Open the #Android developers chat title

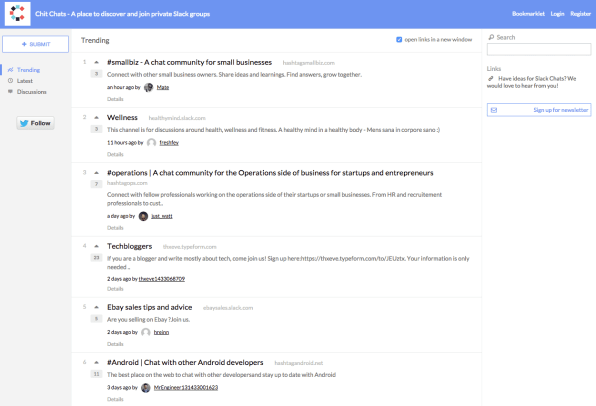[x=185, y=363]
